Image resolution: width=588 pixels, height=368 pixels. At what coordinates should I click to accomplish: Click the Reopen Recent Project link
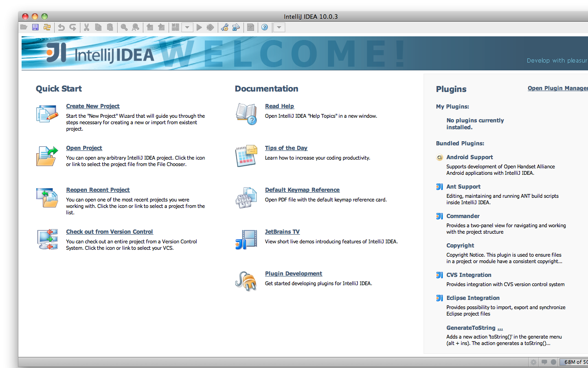click(98, 190)
